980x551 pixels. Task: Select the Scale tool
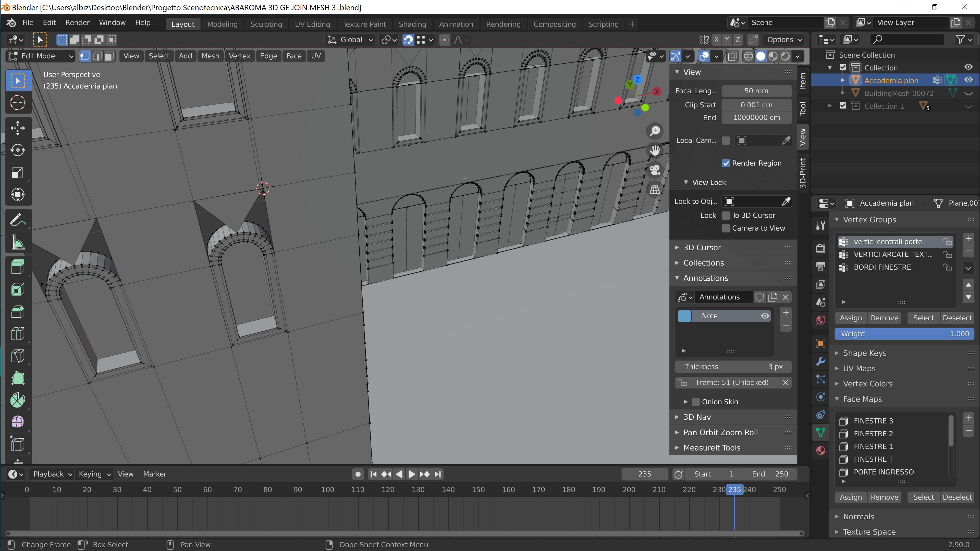(x=18, y=172)
